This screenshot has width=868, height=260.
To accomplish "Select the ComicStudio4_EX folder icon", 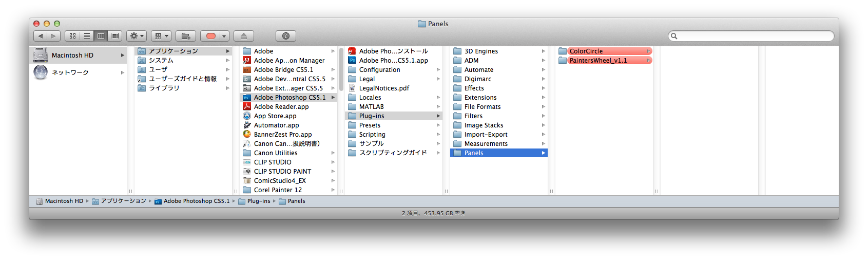I will (x=247, y=180).
